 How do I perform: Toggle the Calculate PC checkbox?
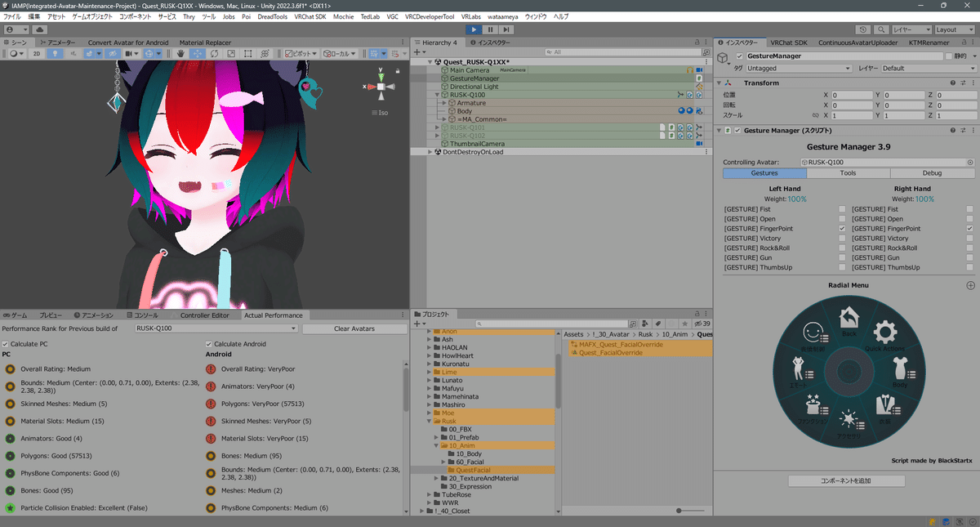[x=6, y=344]
